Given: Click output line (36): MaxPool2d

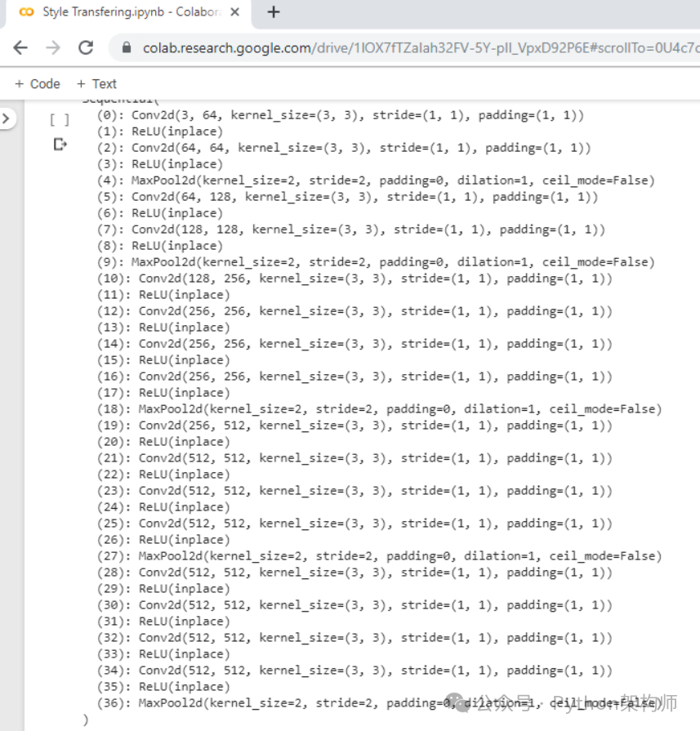Looking at the screenshot, I should pos(379,702).
